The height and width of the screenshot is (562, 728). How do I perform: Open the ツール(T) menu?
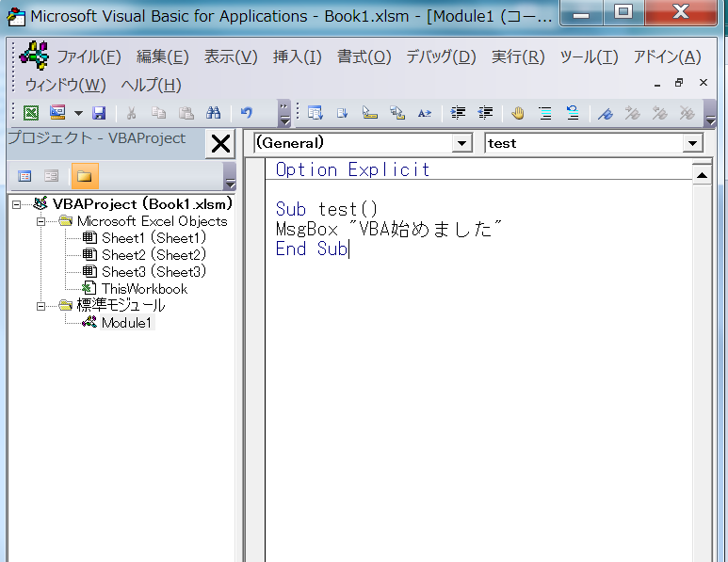589,57
